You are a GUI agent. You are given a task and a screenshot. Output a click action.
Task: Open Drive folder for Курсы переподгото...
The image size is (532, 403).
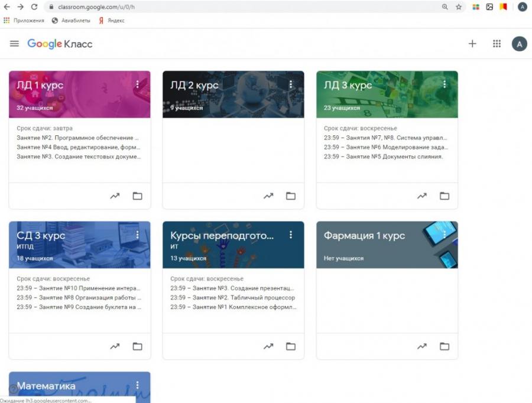(x=291, y=346)
